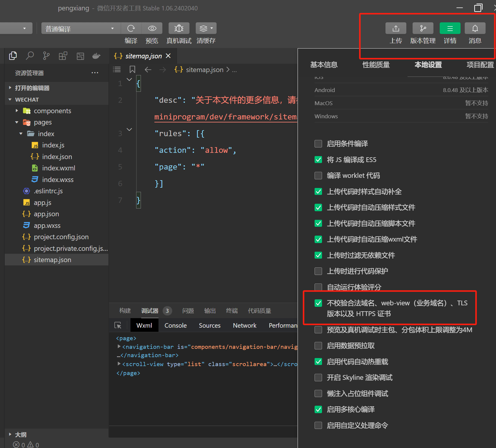496x448 pixels.
Task: Close the sitemap.json editor tab
Action: pos(168,56)
